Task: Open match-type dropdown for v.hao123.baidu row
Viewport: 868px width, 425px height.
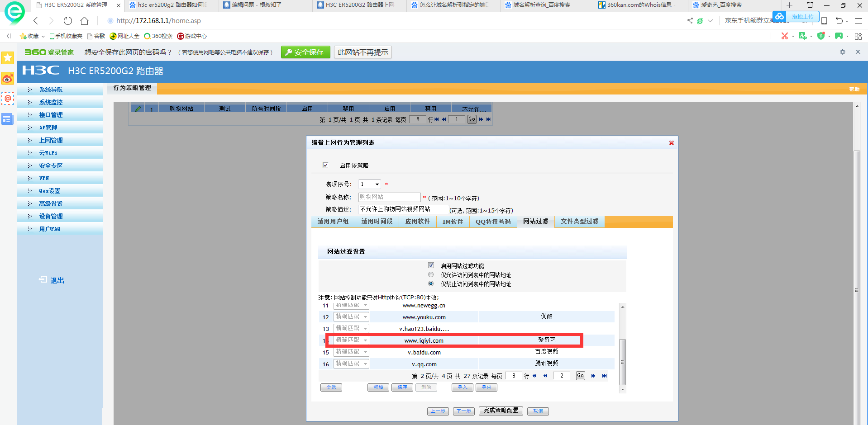Action: click(351, 328)
